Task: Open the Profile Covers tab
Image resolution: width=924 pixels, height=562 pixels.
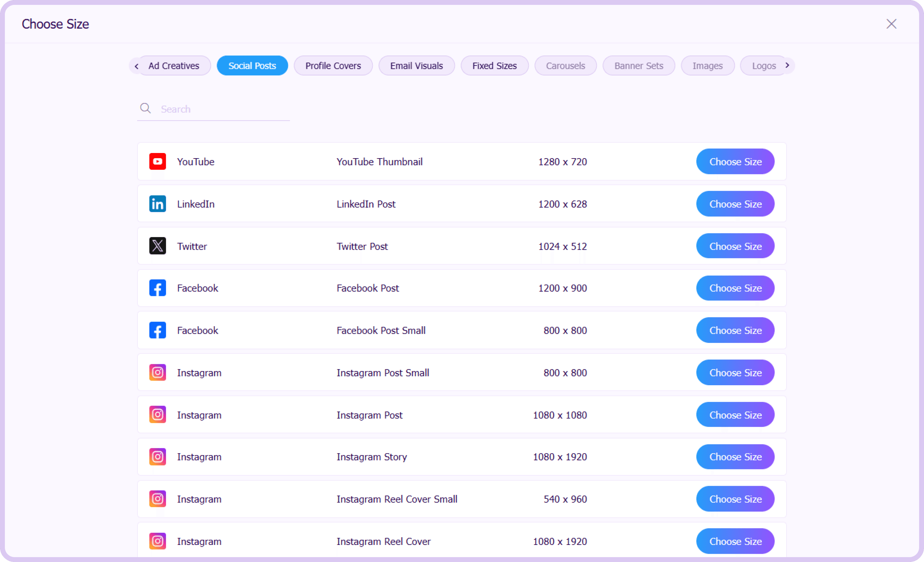Action: pyautogui.click(x=333, y=66)
